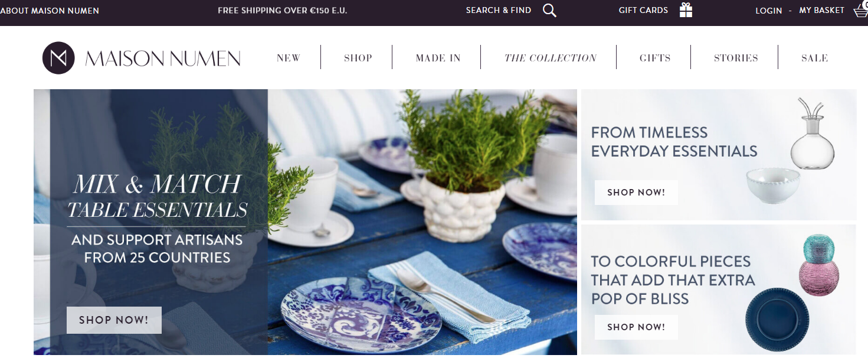Open the SHOP menu

click(x=358, y=58)
